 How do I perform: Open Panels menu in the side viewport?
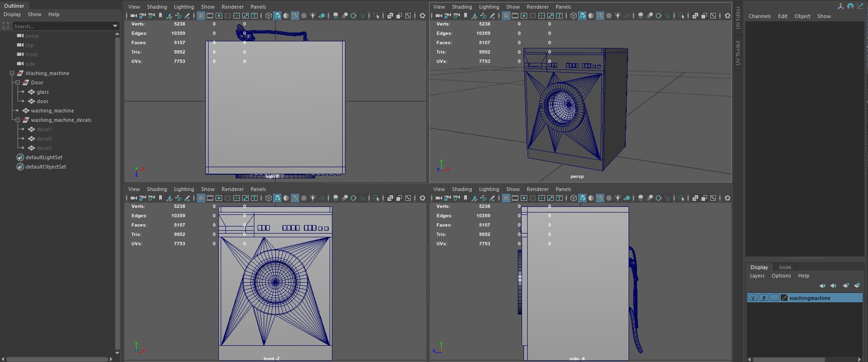click(x=563, y=189)
